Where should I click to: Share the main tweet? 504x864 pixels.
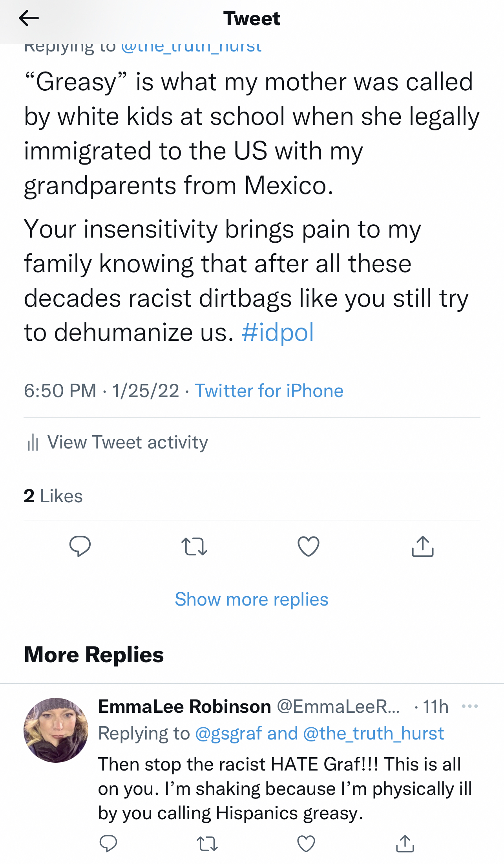423,546
